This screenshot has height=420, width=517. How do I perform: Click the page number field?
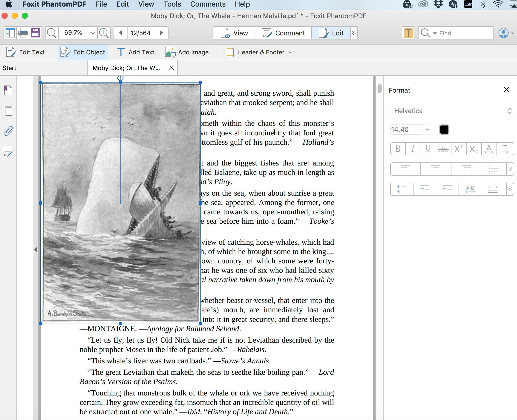[140, 33]
